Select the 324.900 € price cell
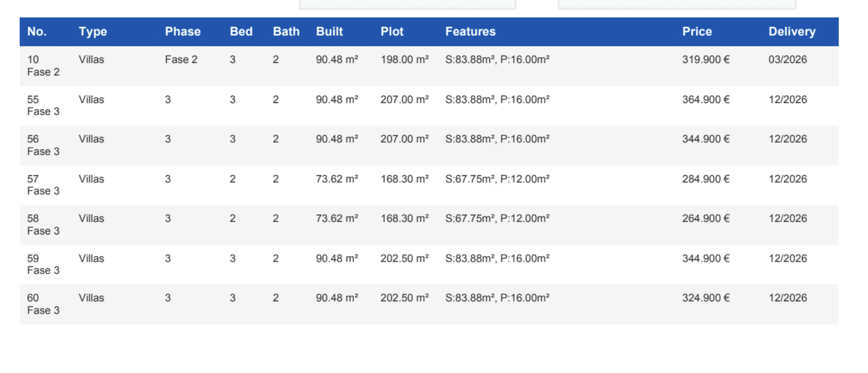Image resolution: width=868 pixels, height=373 pixels. point(706,298)
